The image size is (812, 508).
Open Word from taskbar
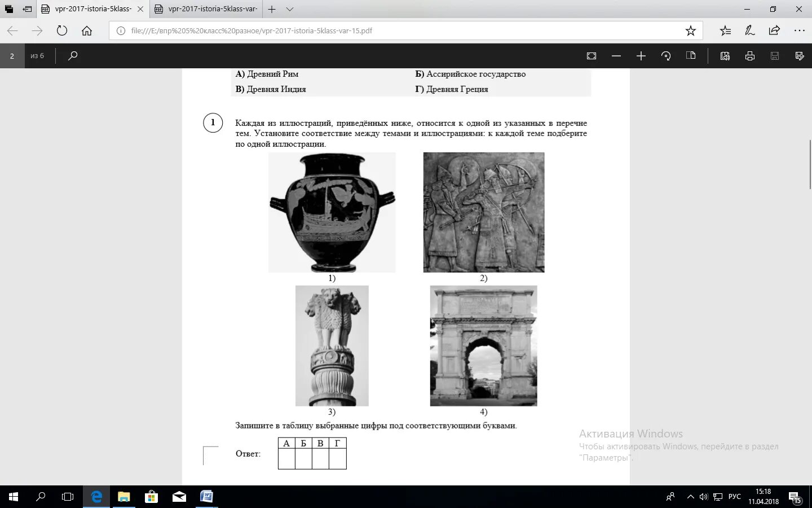[x=206, y=497]
